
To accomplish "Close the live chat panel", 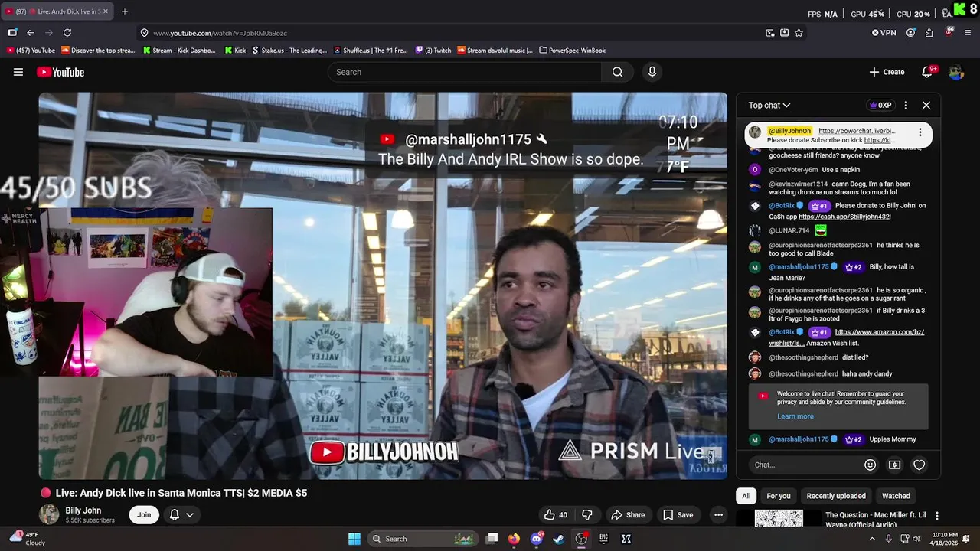I will (x=926, y=106).
